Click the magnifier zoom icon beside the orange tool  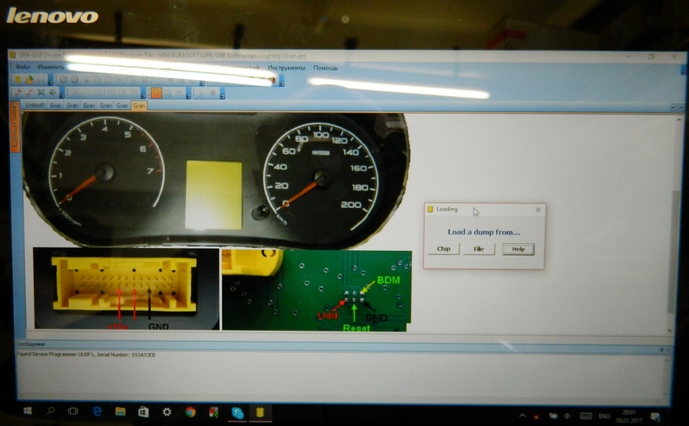168,93
